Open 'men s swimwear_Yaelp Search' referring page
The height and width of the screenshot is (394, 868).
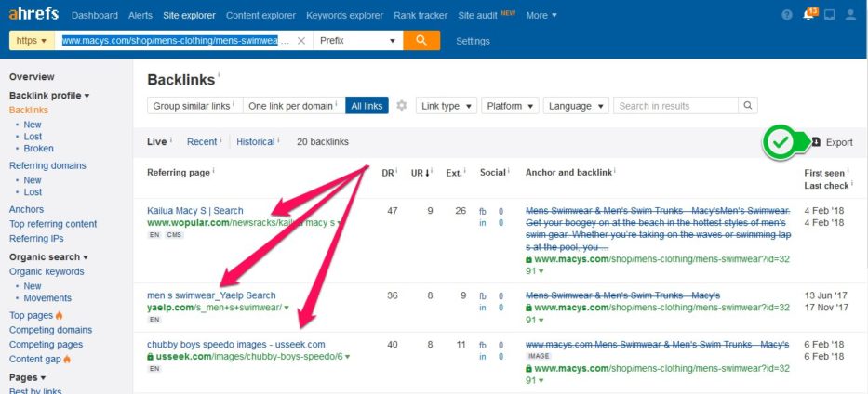click(x=211, y=295)
